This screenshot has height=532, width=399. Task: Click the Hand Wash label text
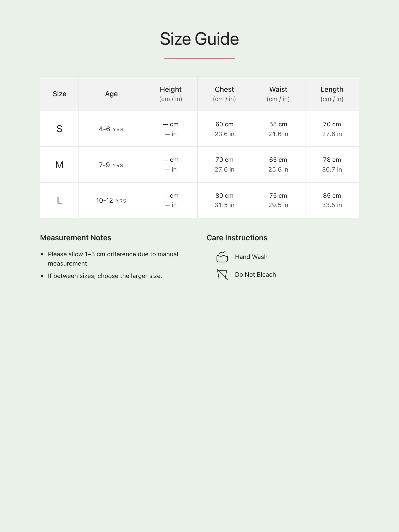click(251, 257)
